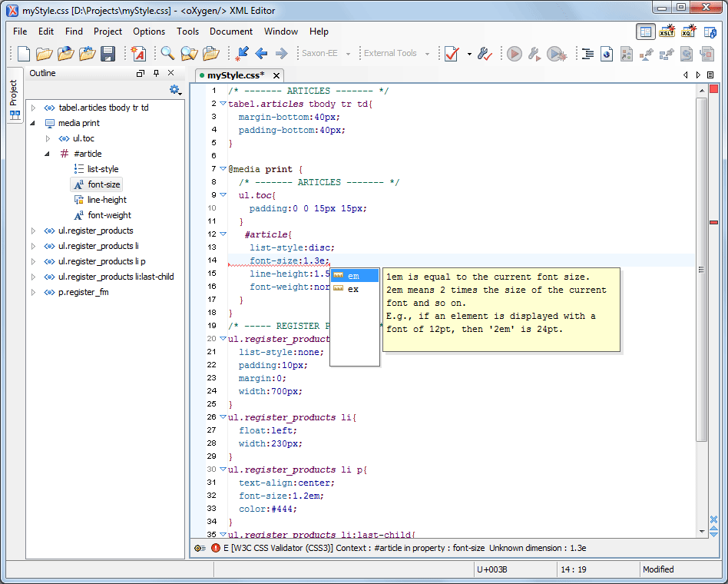Choose 'ex' from the completion list

(x=355, y=289)
